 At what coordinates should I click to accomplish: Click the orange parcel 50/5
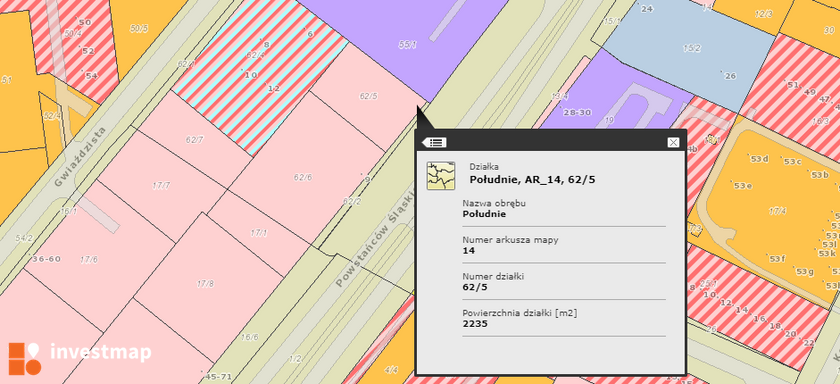139,28
